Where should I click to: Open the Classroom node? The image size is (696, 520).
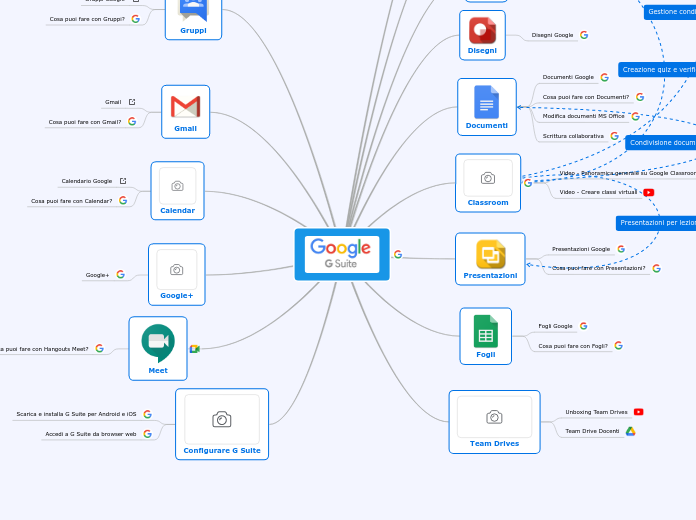click(488, 183)
